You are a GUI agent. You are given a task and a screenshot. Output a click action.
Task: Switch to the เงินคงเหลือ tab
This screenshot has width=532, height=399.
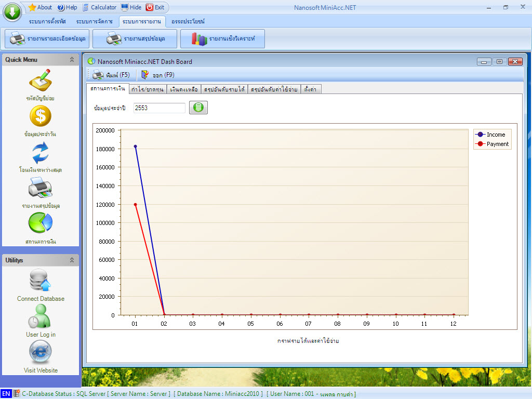(184, 89)
